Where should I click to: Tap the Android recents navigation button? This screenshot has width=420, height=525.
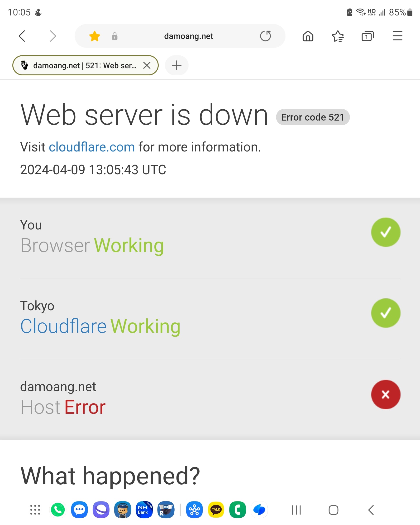pos(296,510)
